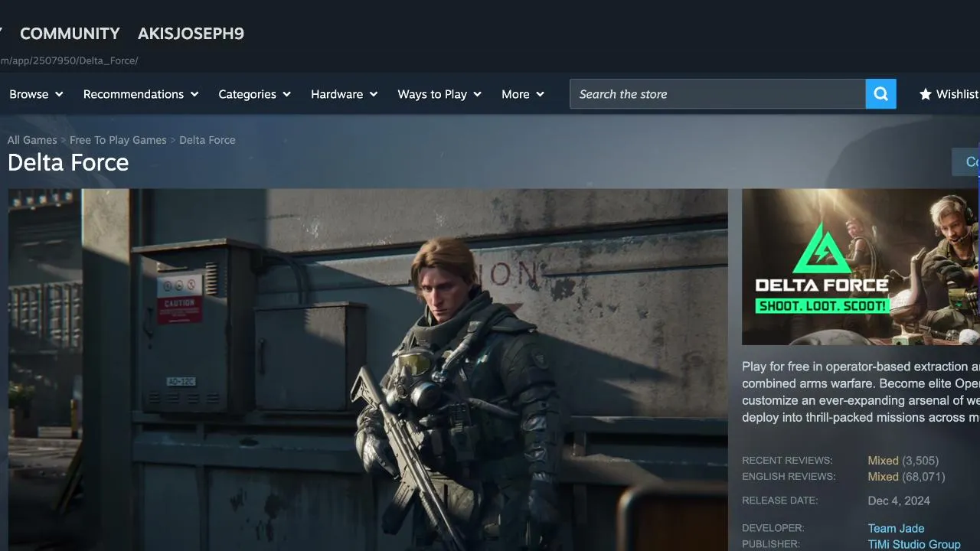Navigate to All Games breadcrumb
Screen dimensions: 980x551
(32, 140)
